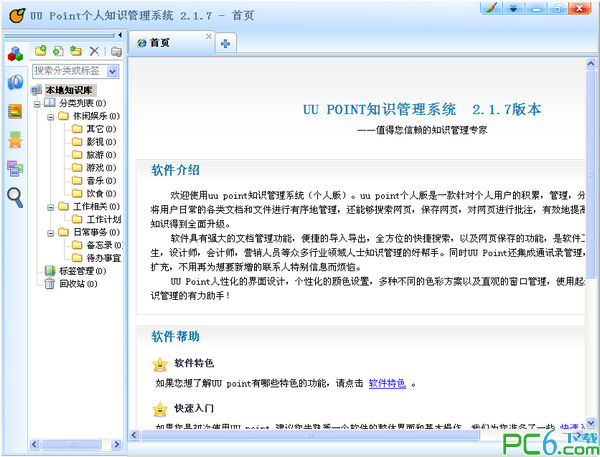
Task: Select the 影视 (0) folder
Action: click(101, 142)
